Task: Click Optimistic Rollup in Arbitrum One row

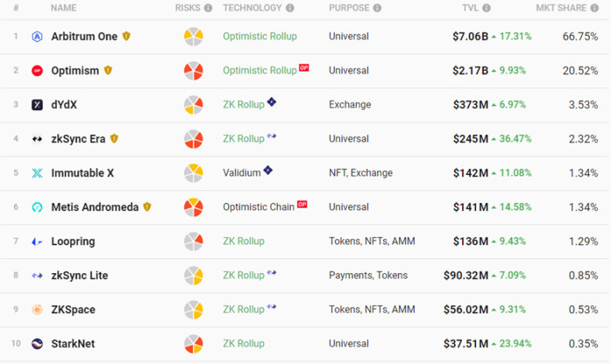Action: pyautogui.click(x=260, y=36)
